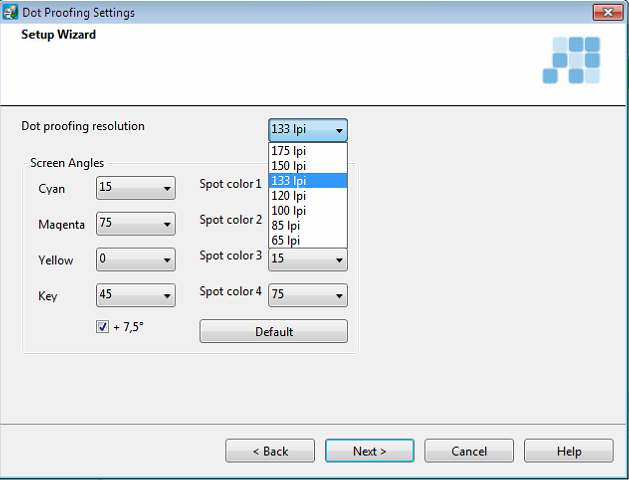Click the Default button
The image size is (629, 480).
[x=274, y=331]
